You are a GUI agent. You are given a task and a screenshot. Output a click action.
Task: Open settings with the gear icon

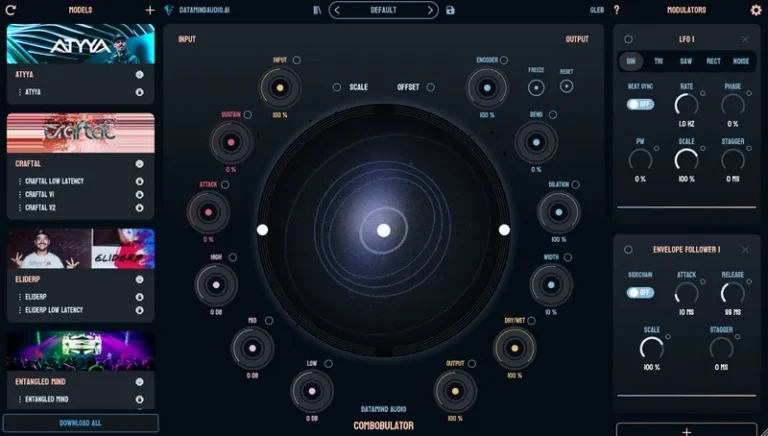pyautogui.click(x=756, y=10)
